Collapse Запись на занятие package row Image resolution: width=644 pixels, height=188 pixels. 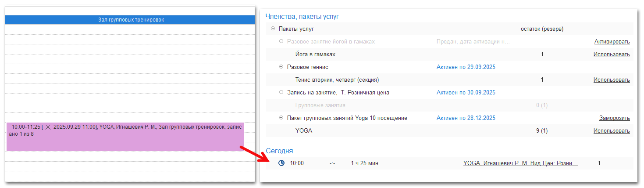[x=281, y=93]
